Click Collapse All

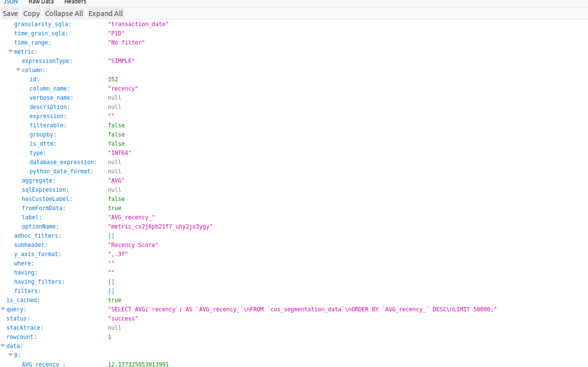[64, 13]
